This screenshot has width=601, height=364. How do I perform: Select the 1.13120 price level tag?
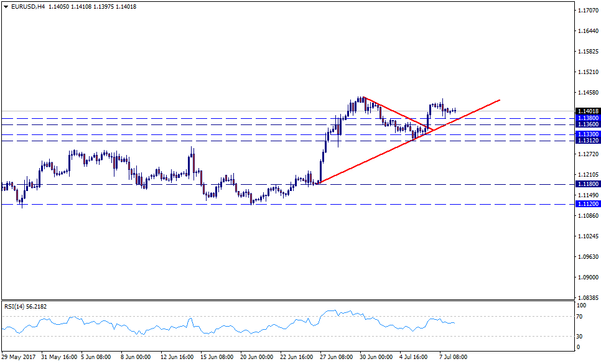(x=587, y=141)
